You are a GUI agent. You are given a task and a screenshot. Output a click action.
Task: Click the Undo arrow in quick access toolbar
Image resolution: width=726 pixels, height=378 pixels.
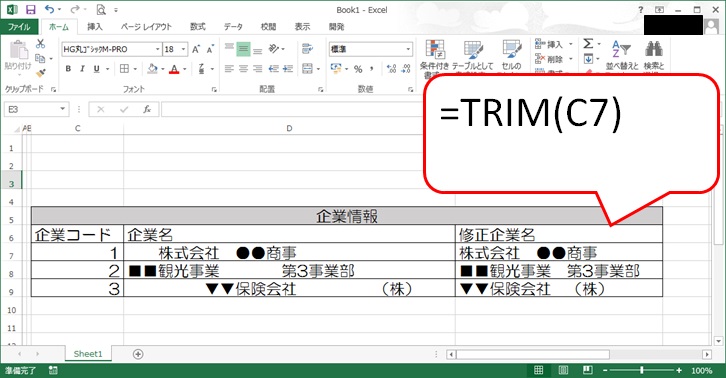(x=49, y=9)
